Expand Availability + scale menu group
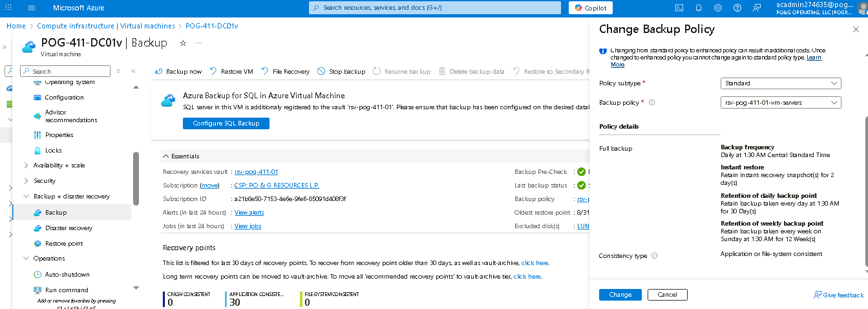 tap(26, 165)
